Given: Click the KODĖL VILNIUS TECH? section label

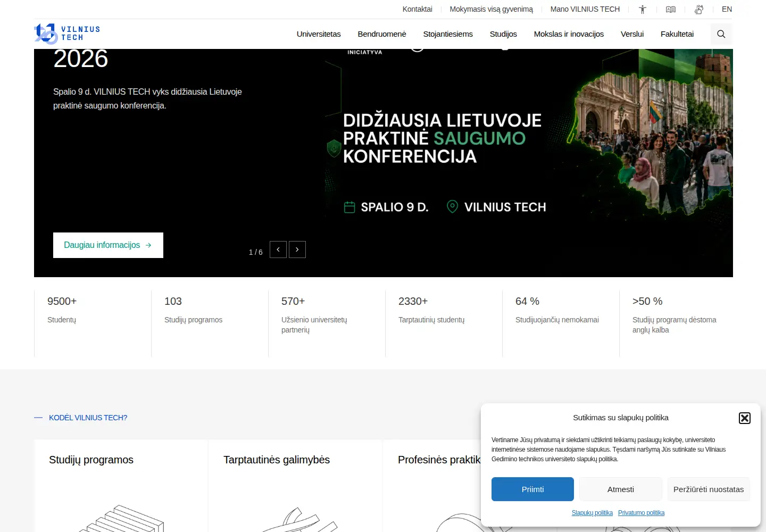Looking at the screenshot, I should [88, 418].
